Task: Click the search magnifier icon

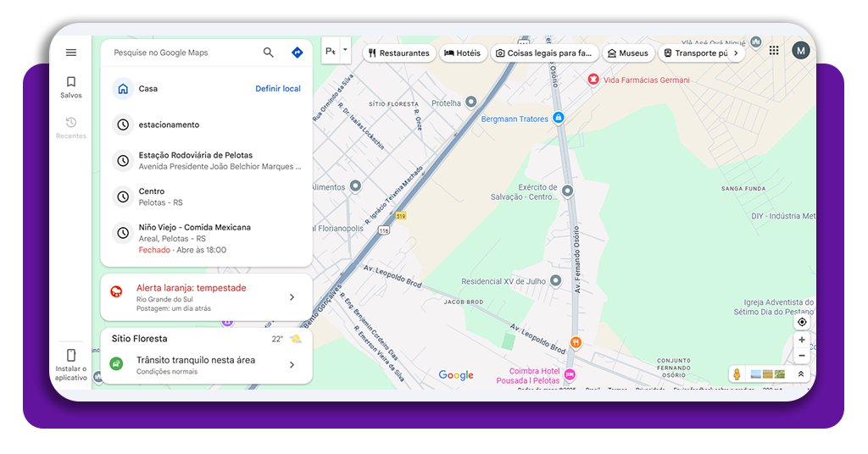Action: point(269,53)
